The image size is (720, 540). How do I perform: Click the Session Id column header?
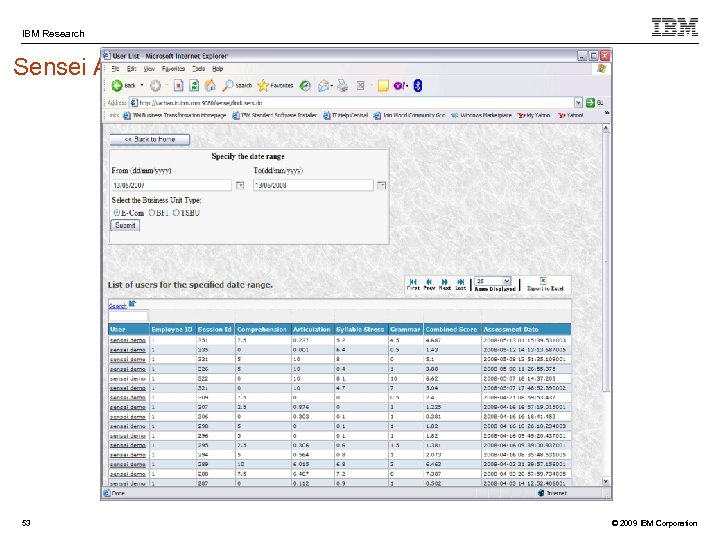coord(215,329)
